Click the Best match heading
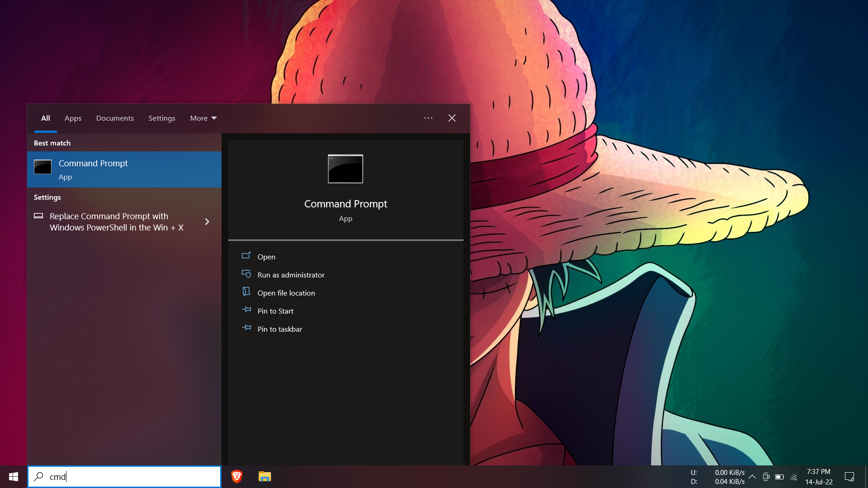 (52, 143)
